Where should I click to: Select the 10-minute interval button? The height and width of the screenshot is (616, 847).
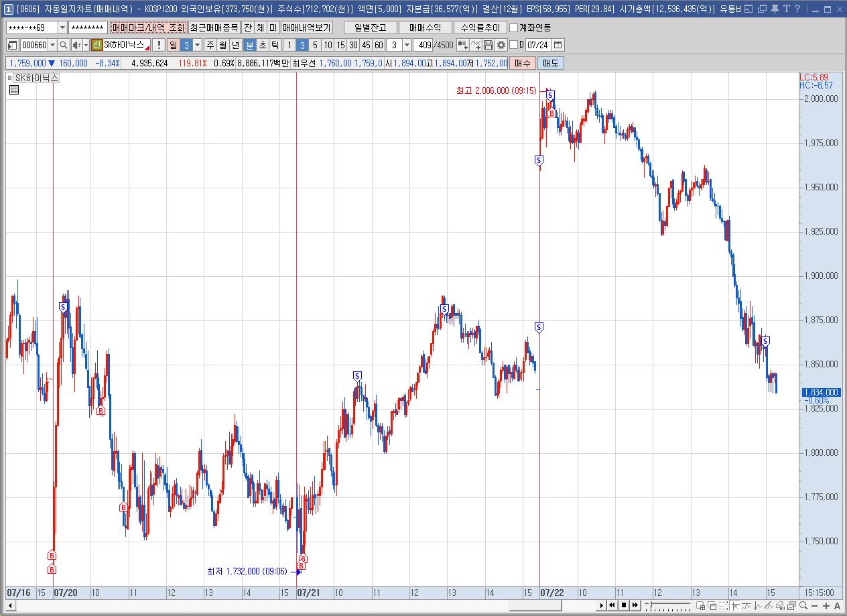(328, 45)
